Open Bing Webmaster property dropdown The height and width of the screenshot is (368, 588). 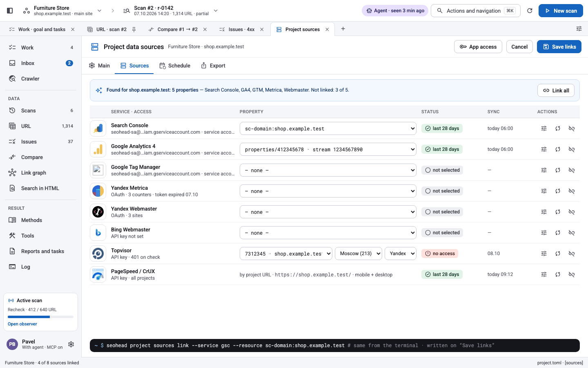(x=328, y=233)
